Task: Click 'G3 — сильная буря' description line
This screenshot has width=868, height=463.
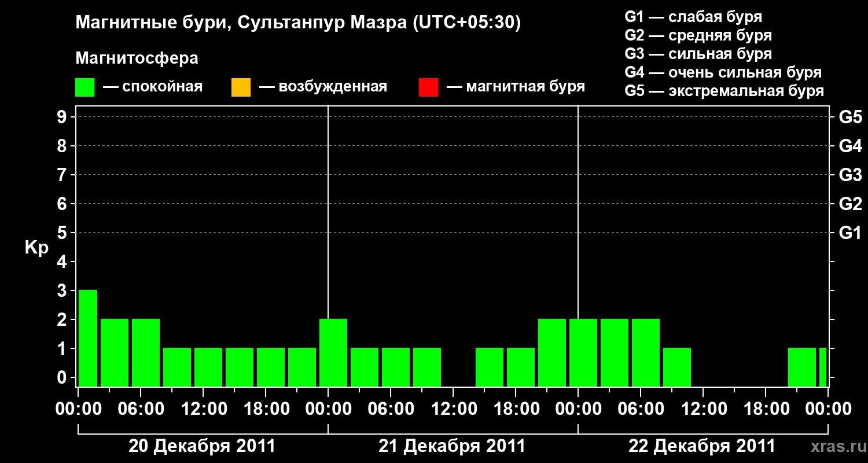Action: (x=698, y=54)
